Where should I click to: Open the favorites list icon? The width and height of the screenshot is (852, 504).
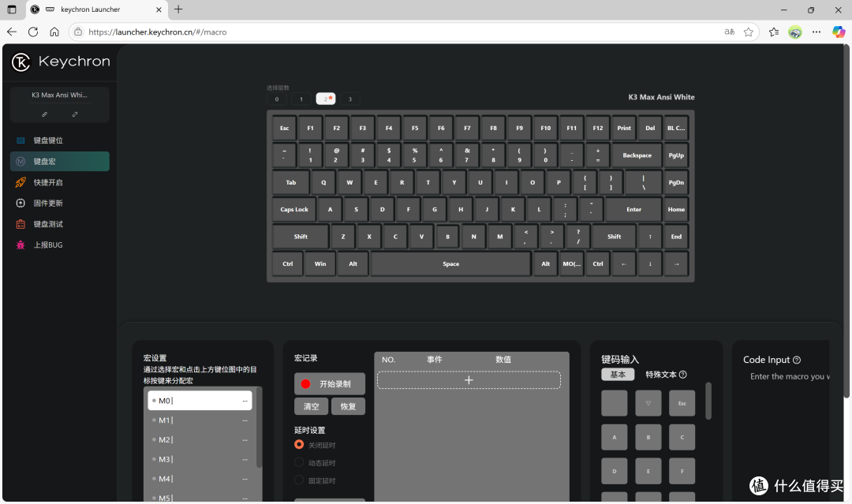tap(774, 32)
